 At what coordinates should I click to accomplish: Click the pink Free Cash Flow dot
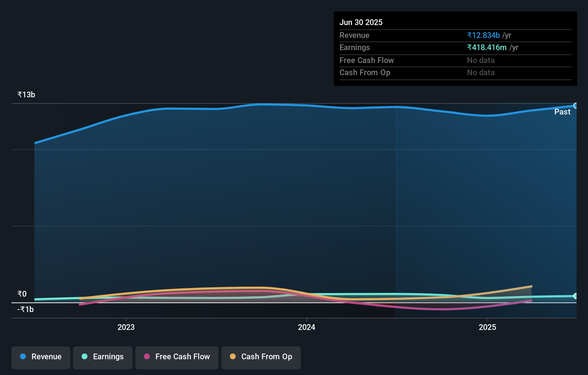click(147, 356)
